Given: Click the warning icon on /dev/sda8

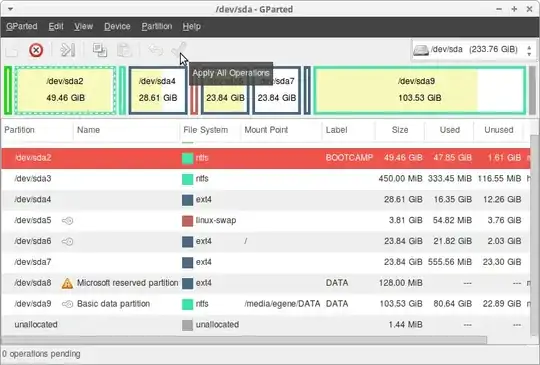Looking at the screenshot, I should coord(67,283).
